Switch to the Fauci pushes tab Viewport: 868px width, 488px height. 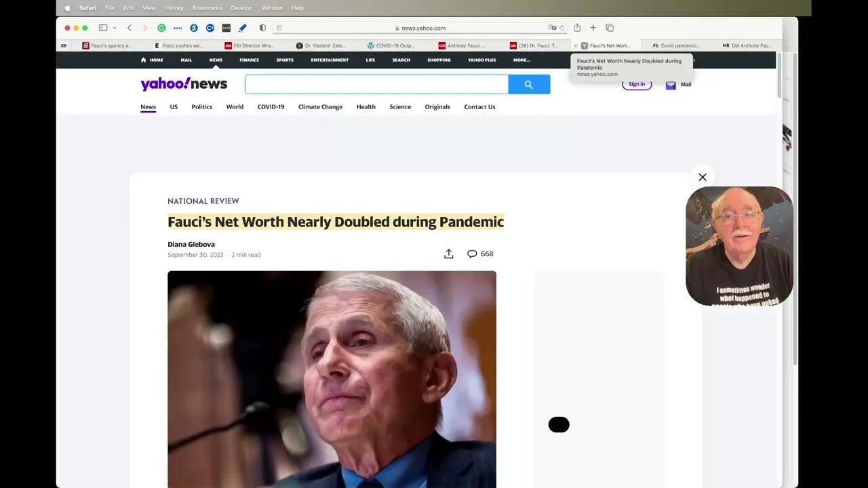(x=178, y=45)
